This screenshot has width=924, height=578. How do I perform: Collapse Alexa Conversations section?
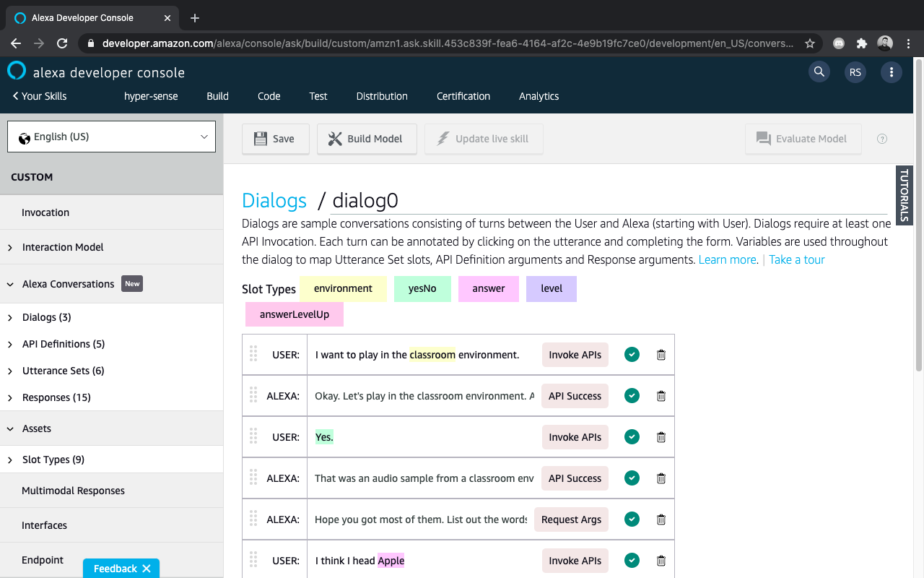click(10, 284)
